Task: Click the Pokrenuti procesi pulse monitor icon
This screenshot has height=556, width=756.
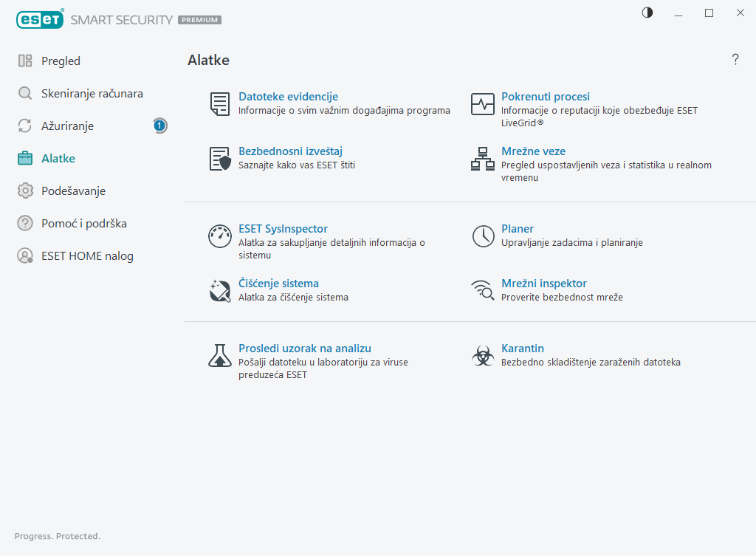Action: pos(483,104)
